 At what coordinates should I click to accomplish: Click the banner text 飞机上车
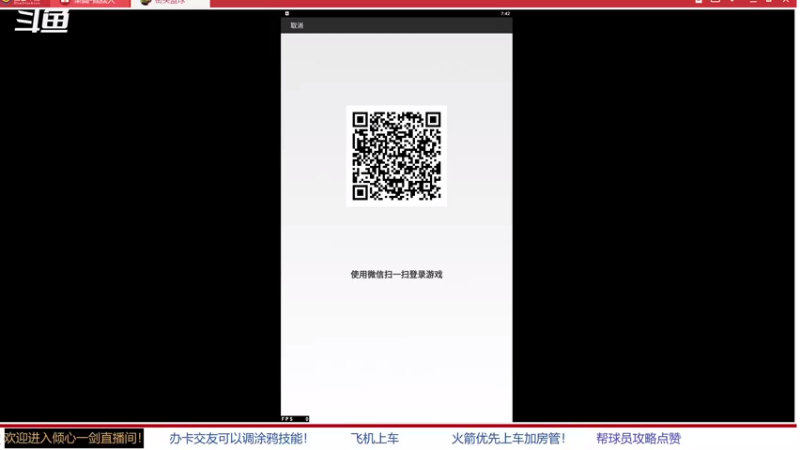click(375, 438)
